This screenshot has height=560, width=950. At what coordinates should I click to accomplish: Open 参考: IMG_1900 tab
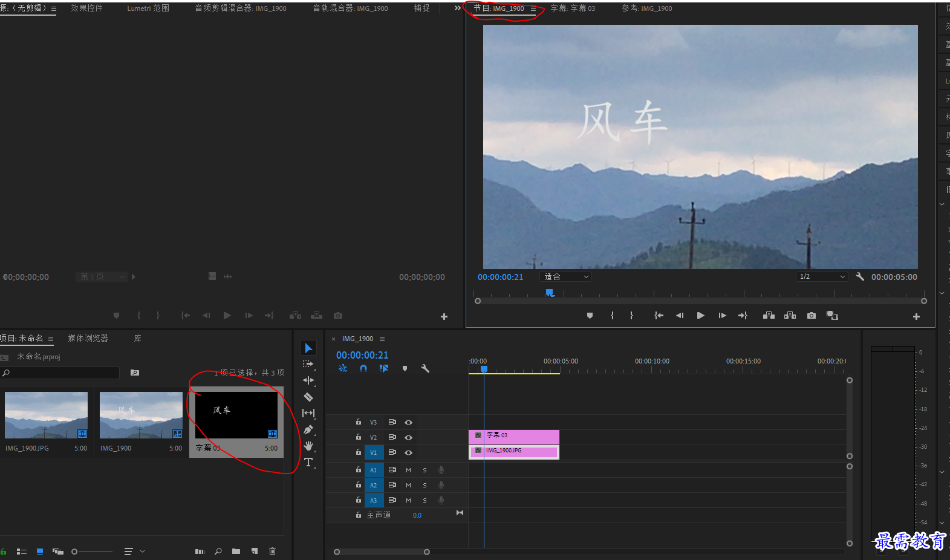click(x=647, y=8)
